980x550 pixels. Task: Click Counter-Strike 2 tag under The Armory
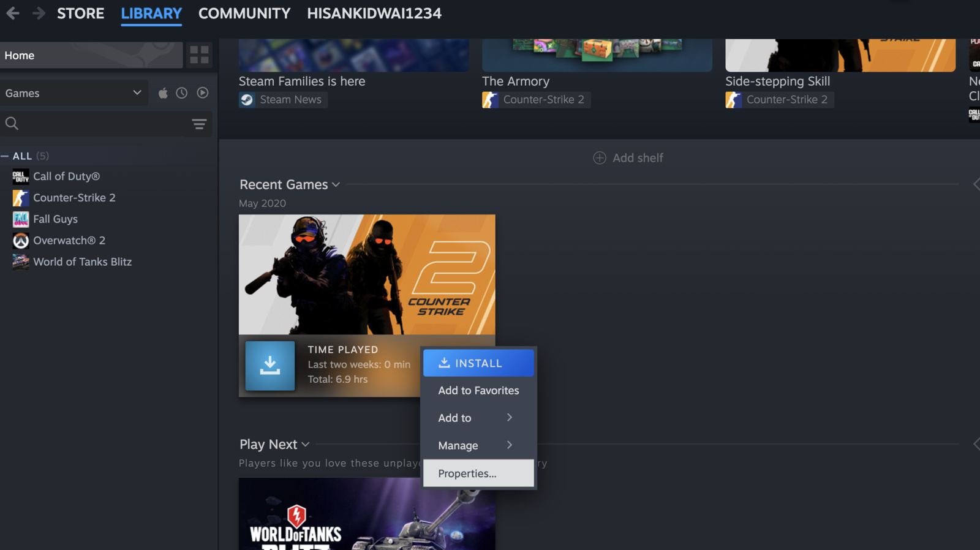point(536,100)
